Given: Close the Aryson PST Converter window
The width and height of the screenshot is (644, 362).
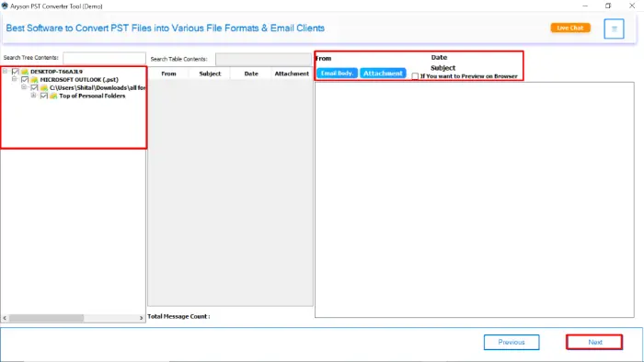Looking at the screenshot, I should 632,6.
